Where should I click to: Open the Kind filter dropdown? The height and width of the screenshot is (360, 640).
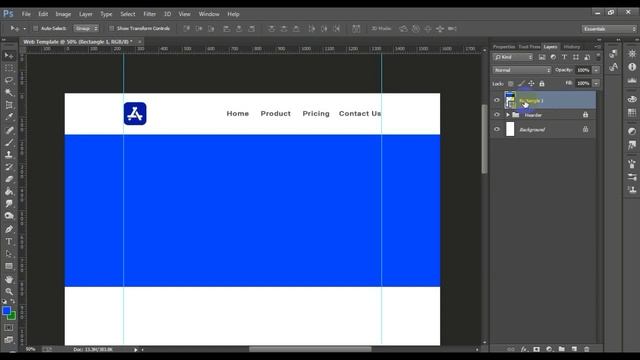click(x=513, y=57)
